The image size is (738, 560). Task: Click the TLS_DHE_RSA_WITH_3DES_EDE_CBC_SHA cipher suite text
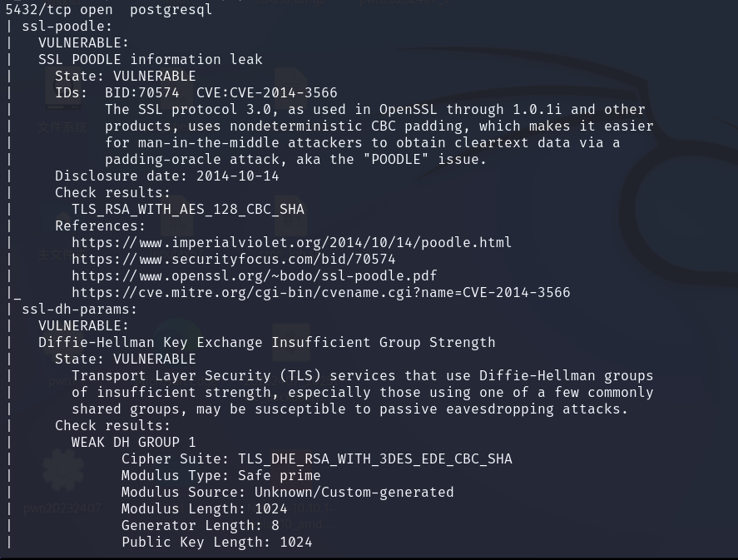pos(374,458)
